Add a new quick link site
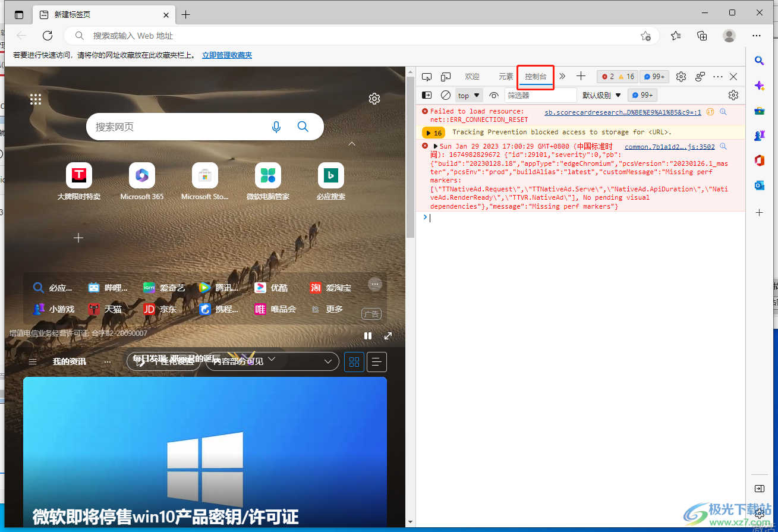 (78, 238)
